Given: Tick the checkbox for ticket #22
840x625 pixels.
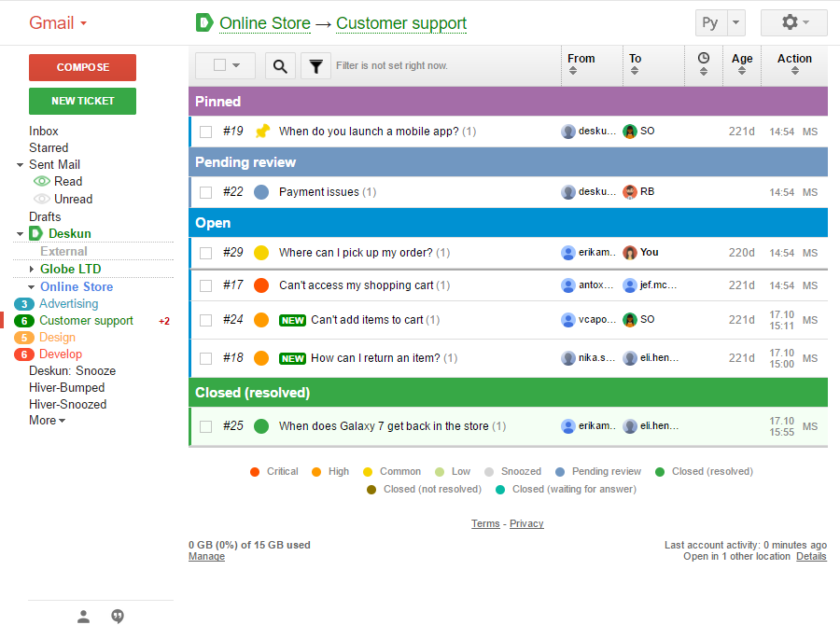Looking at the screenshot, I should coord(206,192).
